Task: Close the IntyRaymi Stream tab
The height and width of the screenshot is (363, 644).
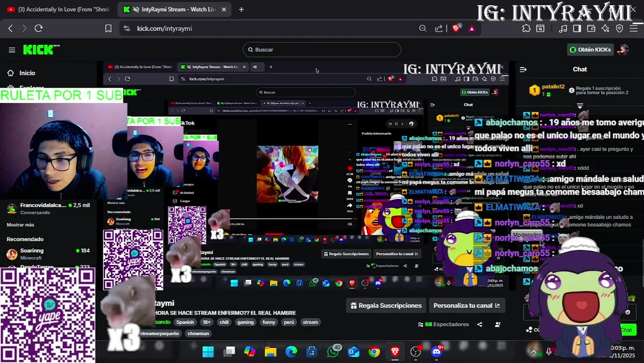Action: [224, 9]
